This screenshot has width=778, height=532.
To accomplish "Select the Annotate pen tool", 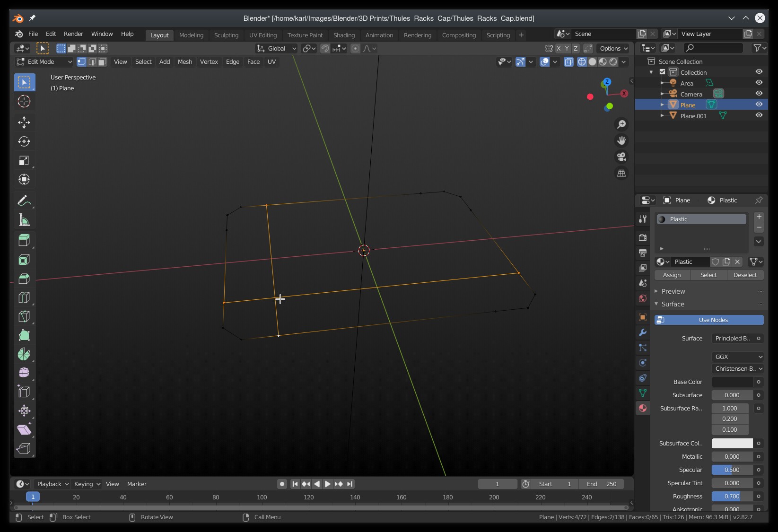I will pyautogui.click(x=24, y=201).
